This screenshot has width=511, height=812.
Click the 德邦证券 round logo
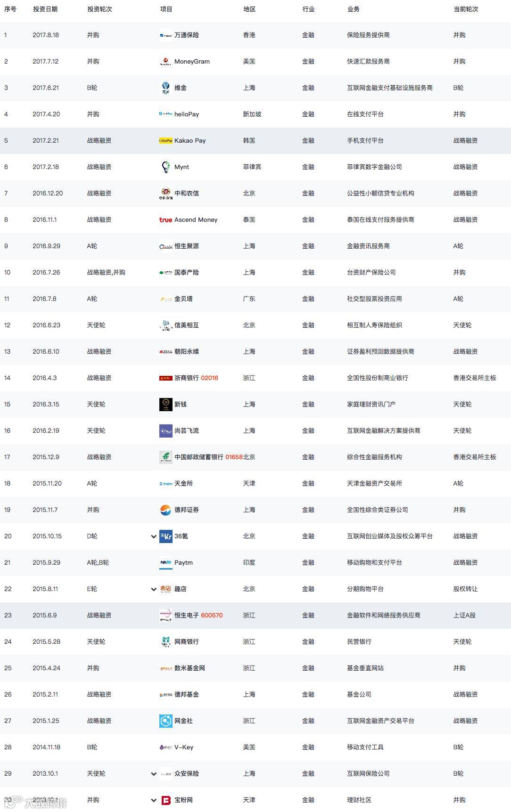[165, 510]
